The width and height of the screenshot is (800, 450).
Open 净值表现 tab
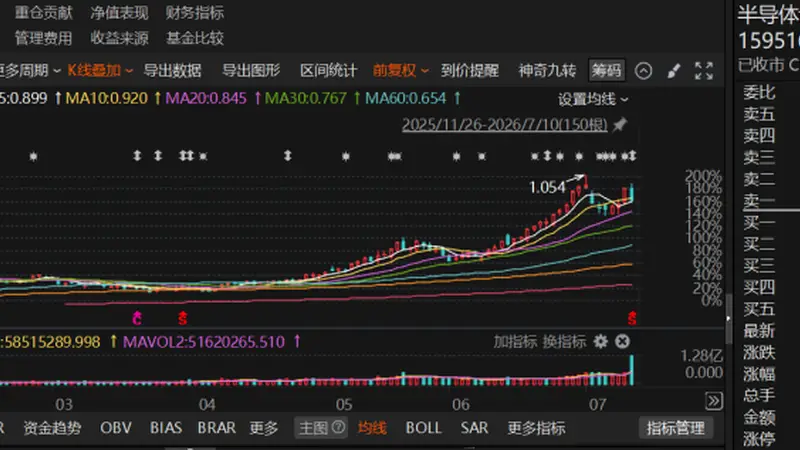(119, 13)
